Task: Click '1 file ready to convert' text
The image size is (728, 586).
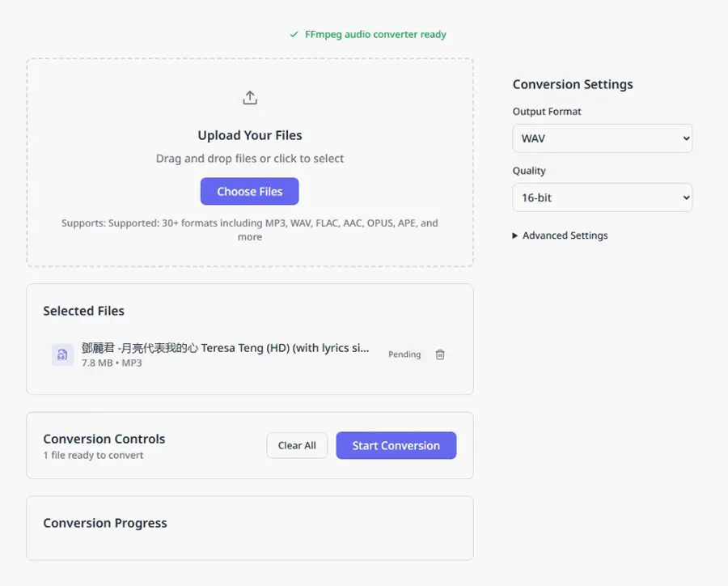Action: tap(93, 456)
